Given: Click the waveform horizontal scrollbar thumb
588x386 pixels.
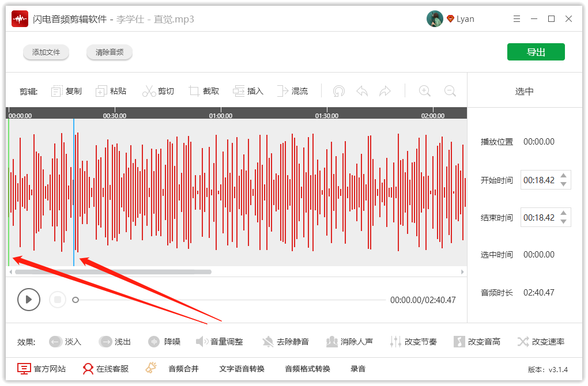Looking at the screenshot, I should [x=113, y=272].
